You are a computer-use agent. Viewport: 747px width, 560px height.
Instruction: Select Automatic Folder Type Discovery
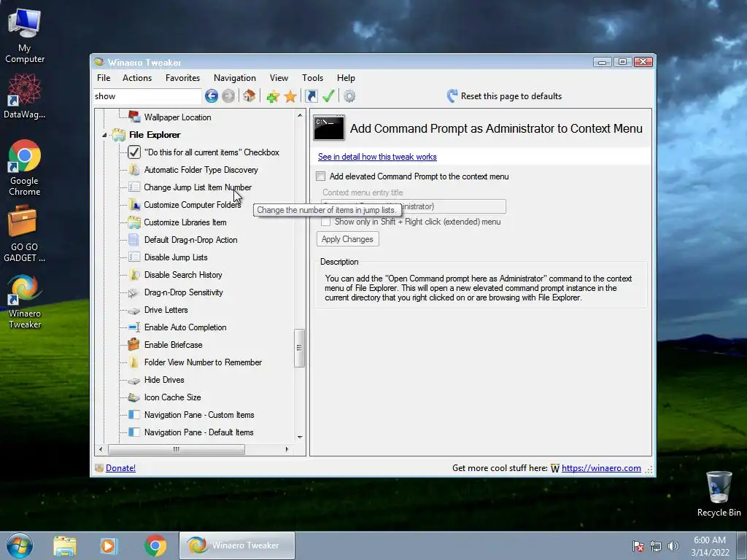coord(201,170)
